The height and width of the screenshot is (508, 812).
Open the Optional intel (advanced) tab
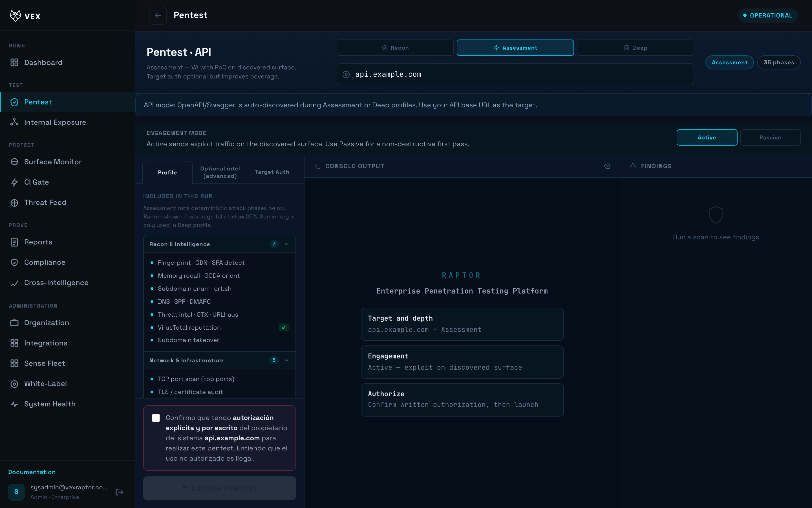pos(220,172)
